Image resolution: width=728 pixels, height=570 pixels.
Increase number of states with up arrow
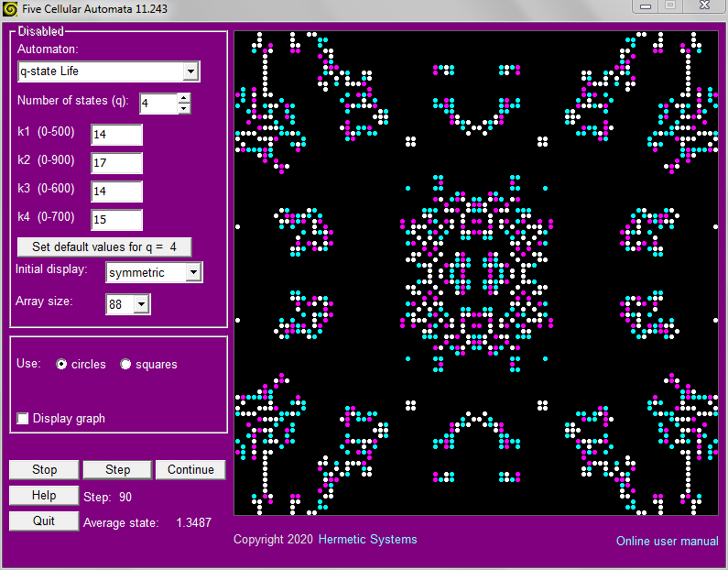tap(184, 98)
